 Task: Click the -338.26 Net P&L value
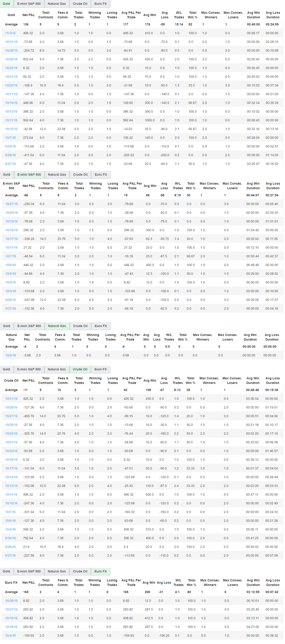[x=29, y=239]
